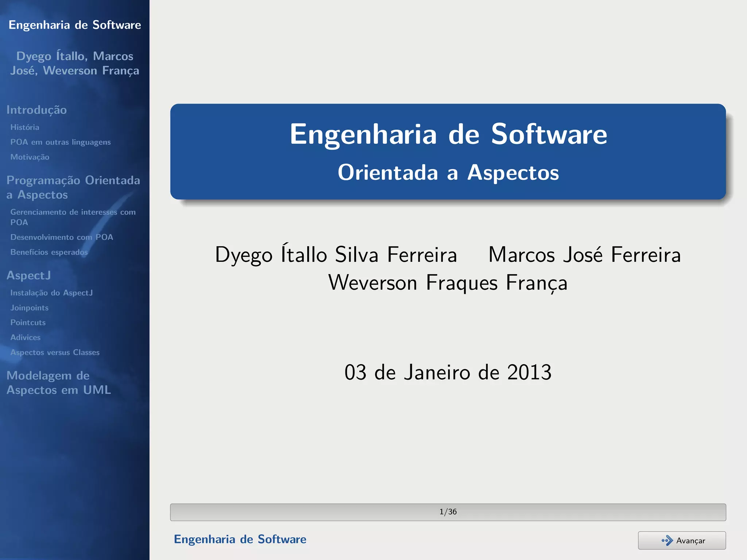Click the sidebar Engenharia de Software title
Screen dimensions: 747x560
click(x=75, y=25)
